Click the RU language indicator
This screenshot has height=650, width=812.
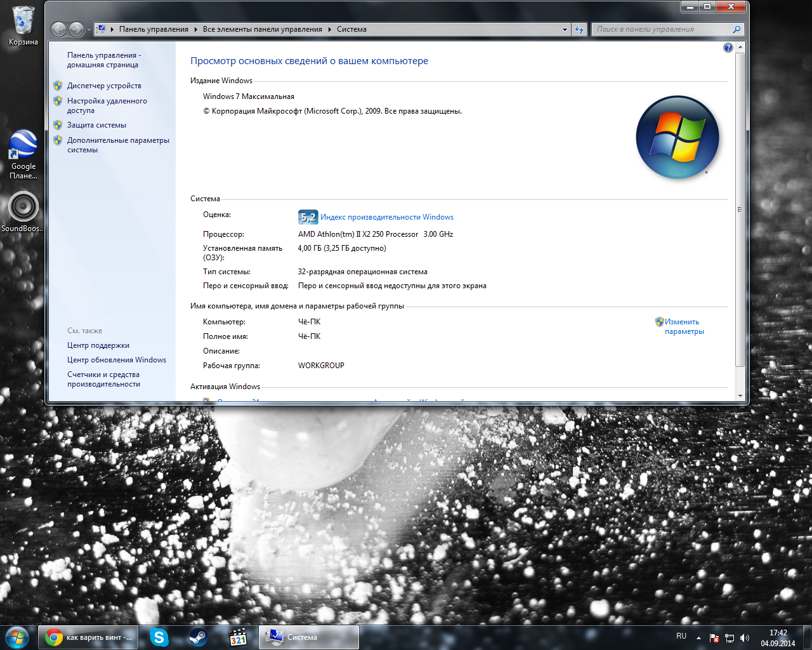click(681, 636)
